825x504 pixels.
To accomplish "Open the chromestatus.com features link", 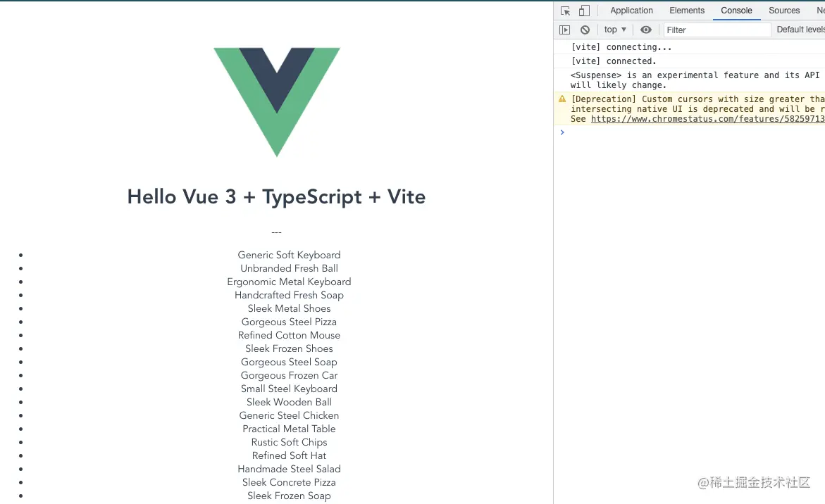I will [707, 119].
